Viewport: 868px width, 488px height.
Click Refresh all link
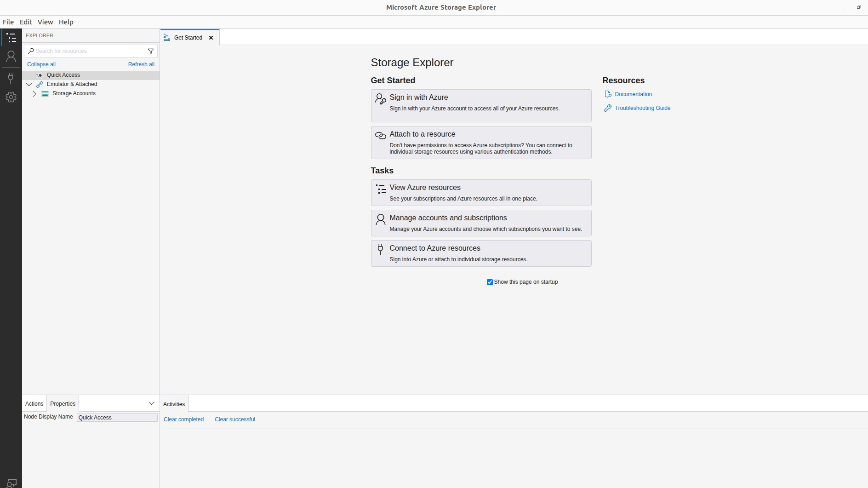(x=141, y=64)
